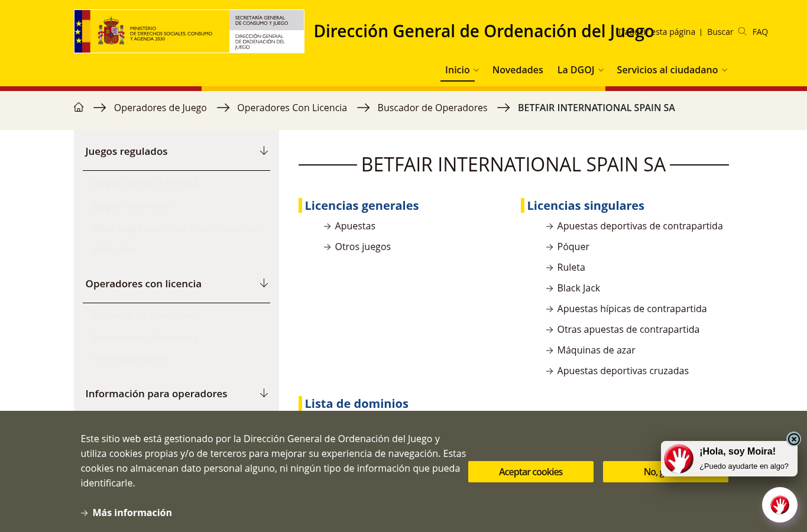Image resolution: width=807 pixels, height=532 pixels.
Task: Go to Operadores de Juego breadcrumb
Action: 160,108
